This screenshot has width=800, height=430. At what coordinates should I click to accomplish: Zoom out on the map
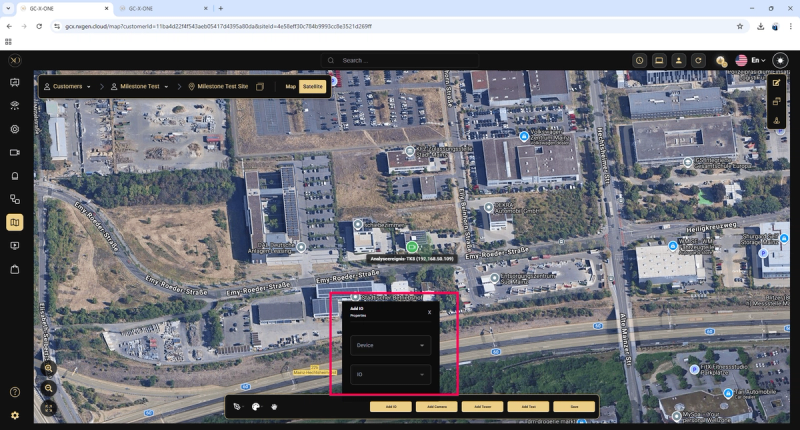(x=48, y=388)
